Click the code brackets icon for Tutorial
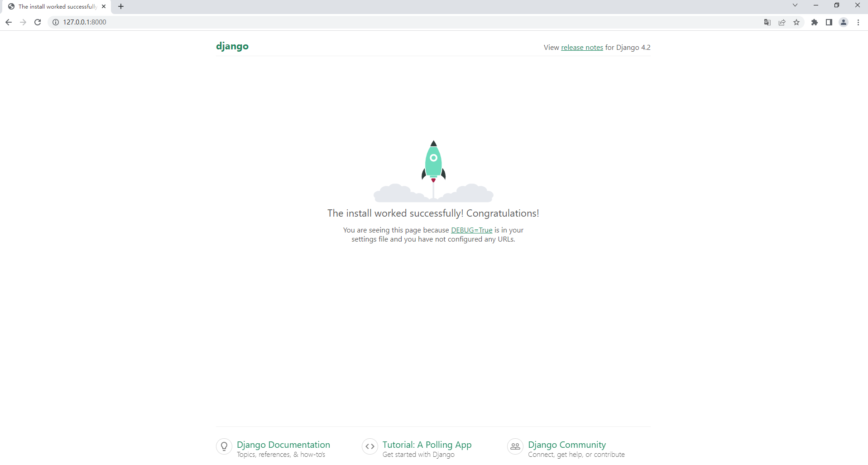 (370, 447)
